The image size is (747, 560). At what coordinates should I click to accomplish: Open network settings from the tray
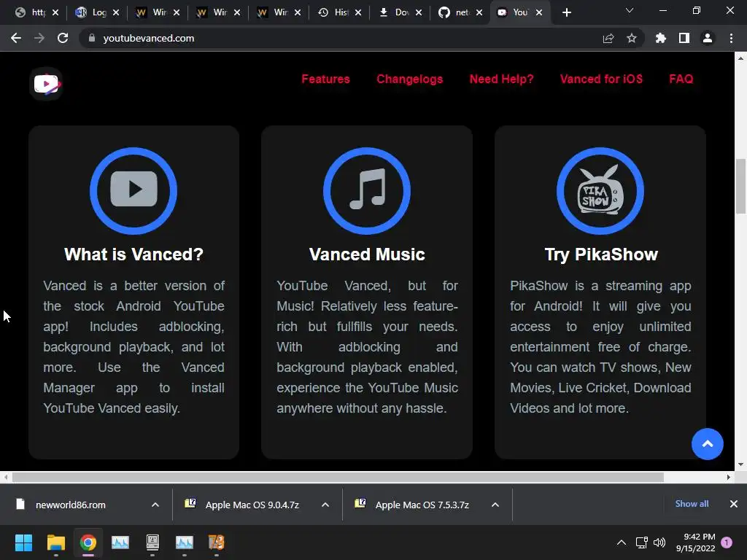[x=641, y=542]
